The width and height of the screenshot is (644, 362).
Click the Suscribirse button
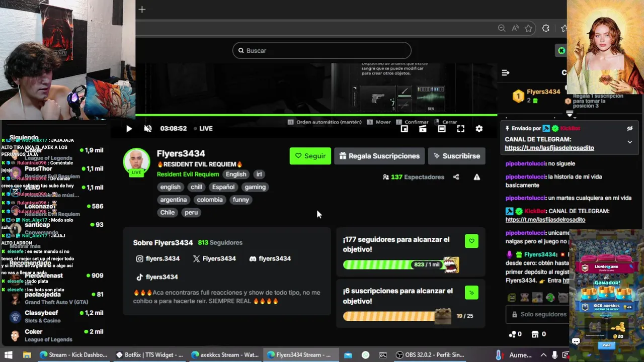coord(457,156)
